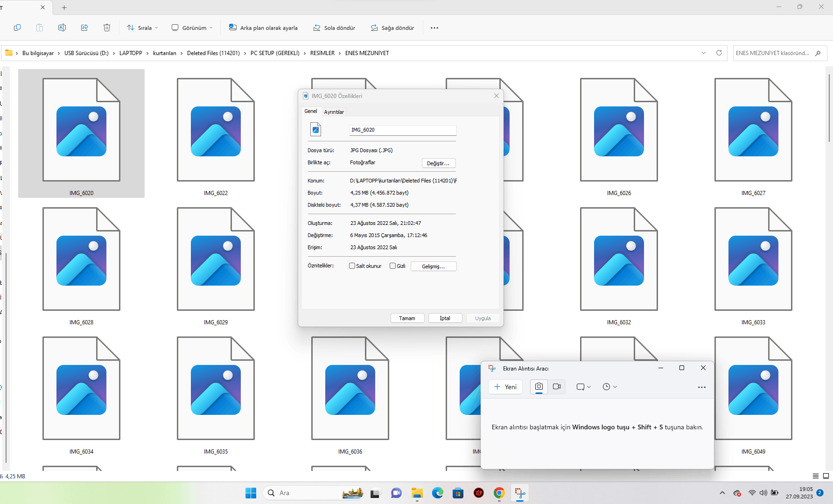Open Microsoft Edge from the taskbar

437,493
